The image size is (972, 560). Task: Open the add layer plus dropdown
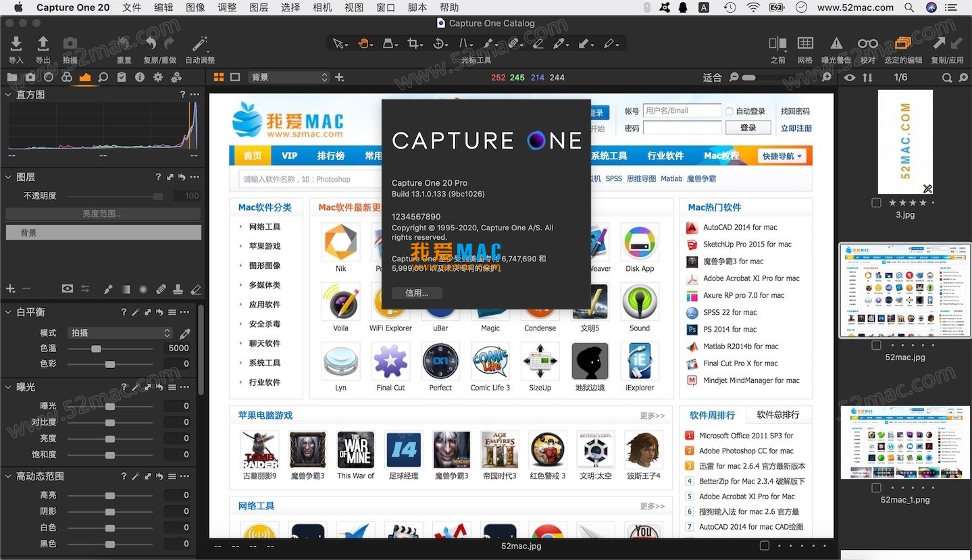pyautogui.click(x=11, y=289)
